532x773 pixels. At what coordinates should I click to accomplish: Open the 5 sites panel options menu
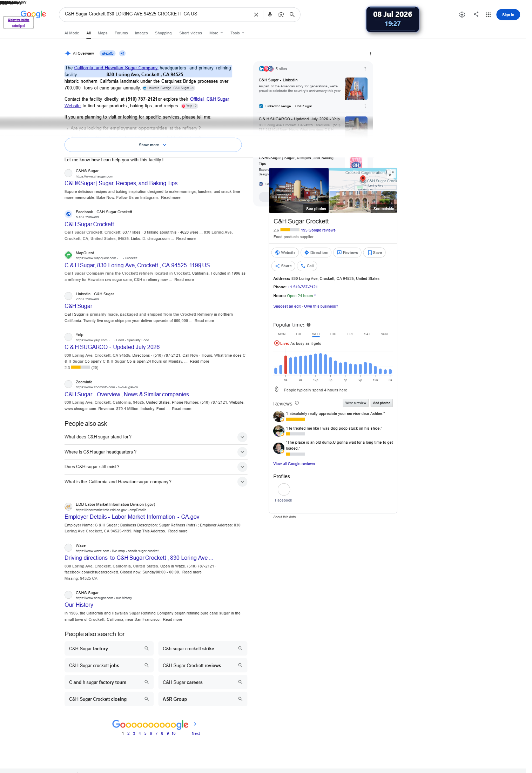[x=365, y=69]
